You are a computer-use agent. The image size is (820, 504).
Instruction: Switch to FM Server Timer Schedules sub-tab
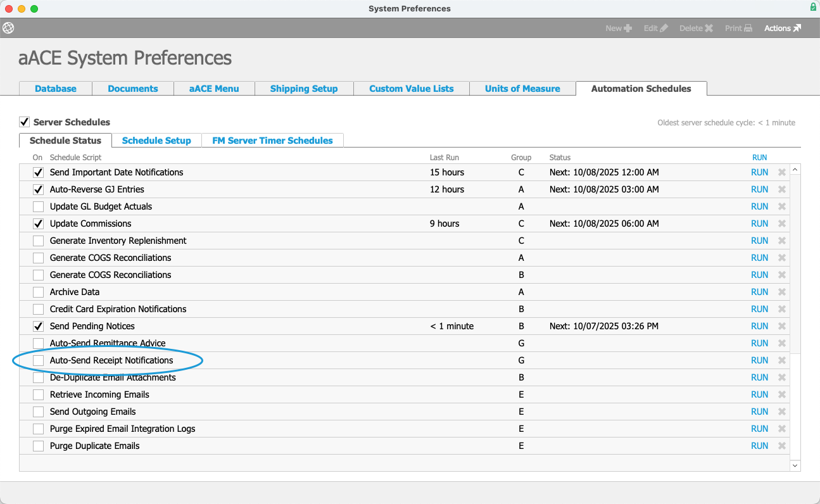click(272, 141)
